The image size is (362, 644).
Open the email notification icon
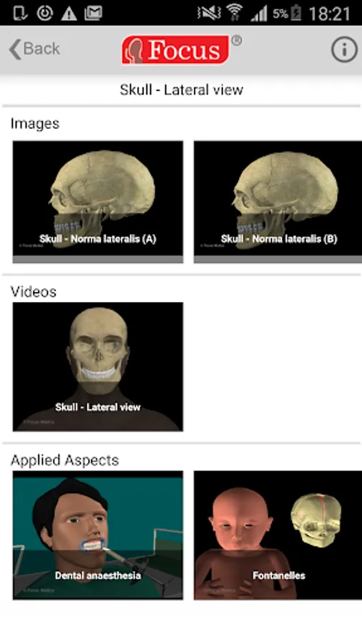(93, 13)
